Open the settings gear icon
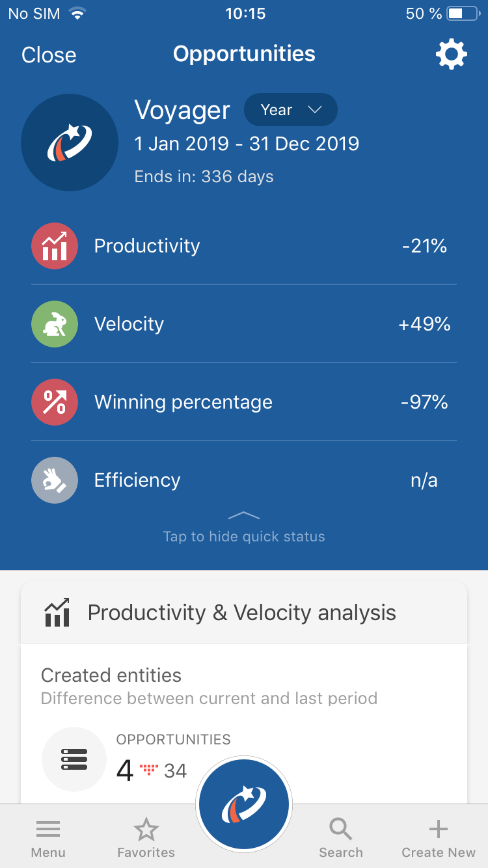488x868 pixels. coord(451,54)
